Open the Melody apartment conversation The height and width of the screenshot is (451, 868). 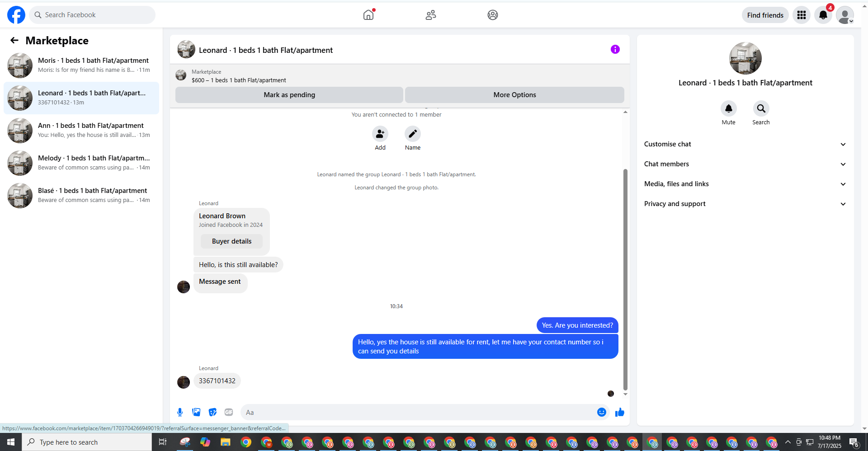click(x=81, y=163)
